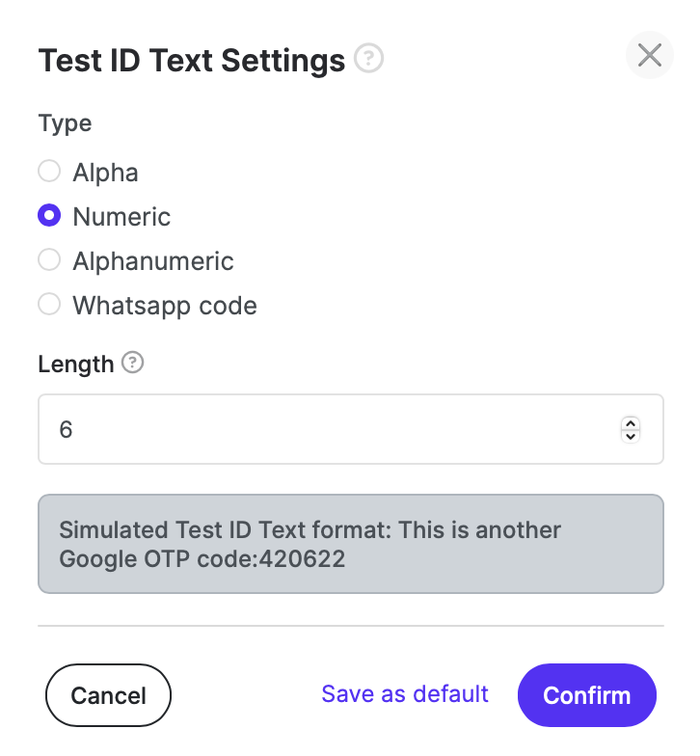Click the Alpha option label text
Viewport: 700px width, 756px height.
106,173
